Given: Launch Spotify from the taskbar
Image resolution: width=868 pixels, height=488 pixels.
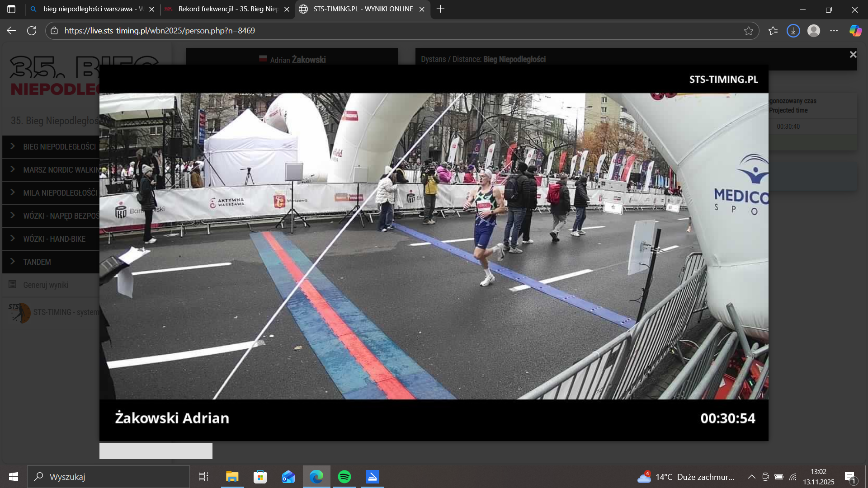Looking at the screenshot, I should [x=344, y=477].
